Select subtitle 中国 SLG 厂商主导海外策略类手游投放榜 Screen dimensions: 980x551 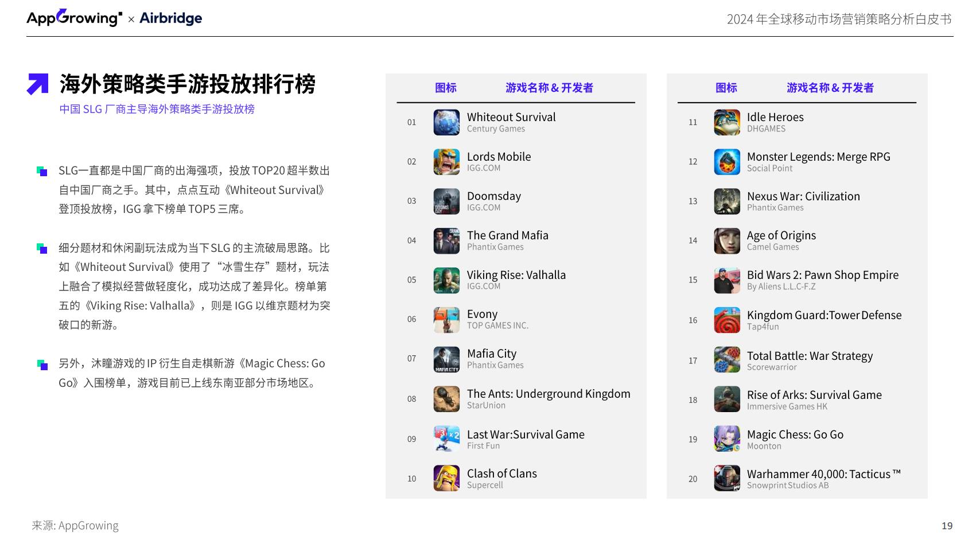pos(157,109)
